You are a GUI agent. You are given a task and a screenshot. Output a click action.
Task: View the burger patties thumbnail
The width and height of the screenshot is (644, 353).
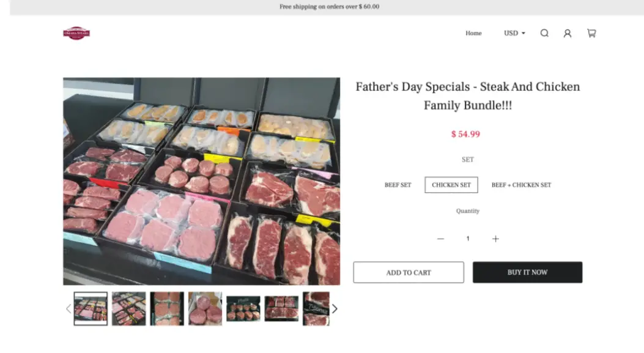click(167, 308)
